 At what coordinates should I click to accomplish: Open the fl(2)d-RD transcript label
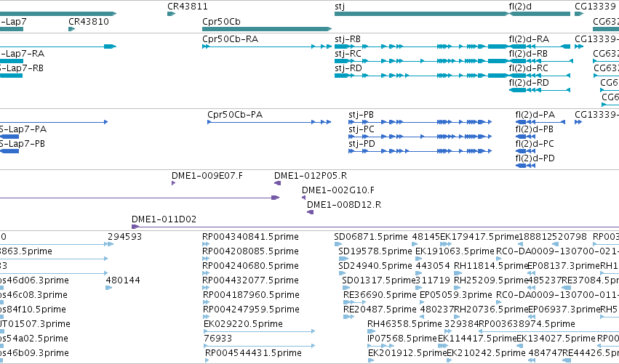(x=529, y=83)
